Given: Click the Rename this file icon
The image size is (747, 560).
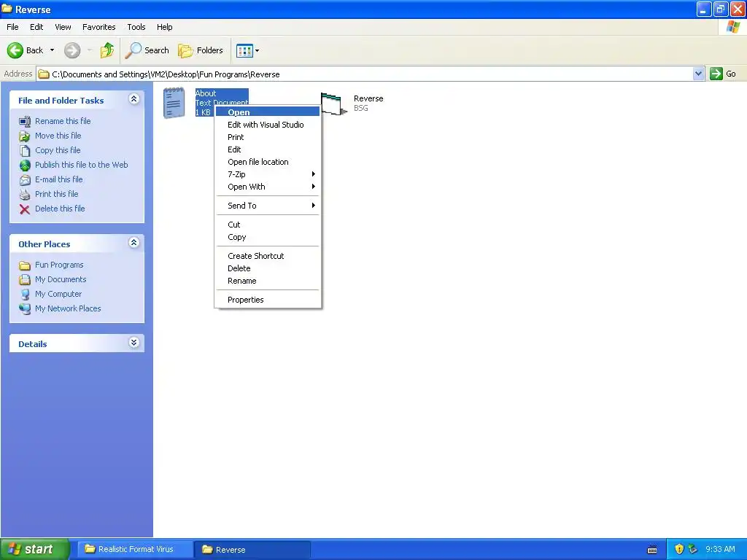Looking at the screenshot, I should point(25,122).
